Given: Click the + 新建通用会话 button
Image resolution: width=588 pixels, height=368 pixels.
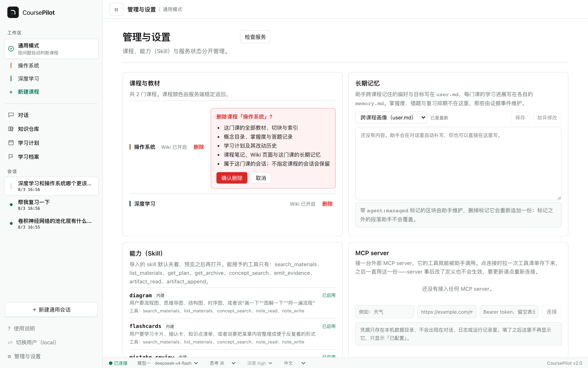Looking at the screenshot, I should (x=51, y=310).
